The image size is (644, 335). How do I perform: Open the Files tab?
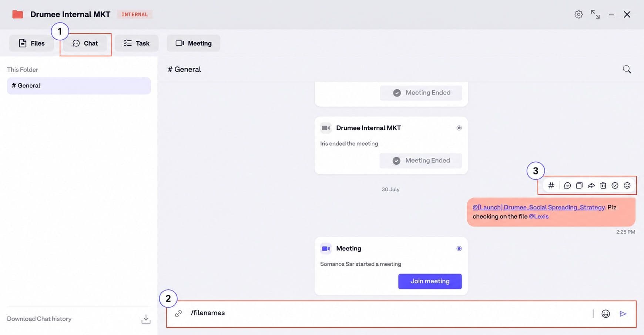coord(31,43)
